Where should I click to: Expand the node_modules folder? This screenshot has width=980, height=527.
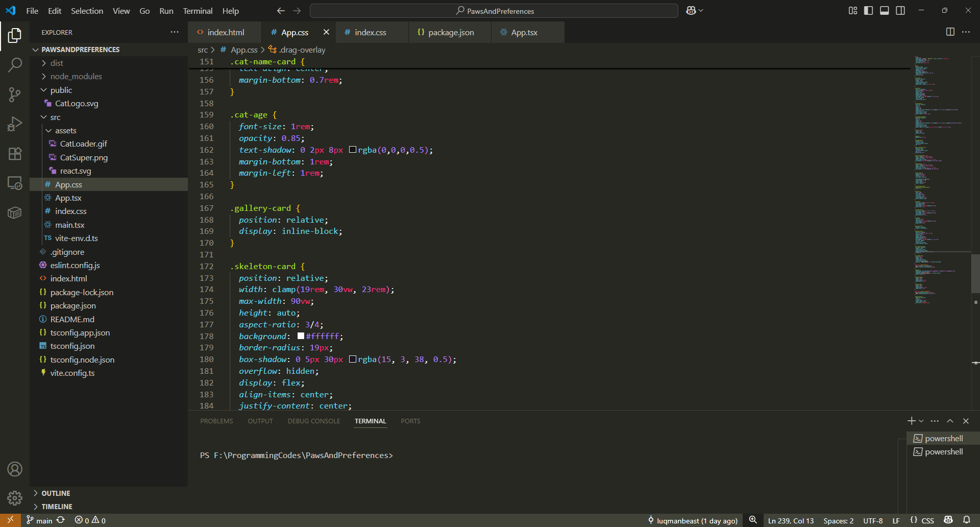pyautogui.click(x=76, y=77)
